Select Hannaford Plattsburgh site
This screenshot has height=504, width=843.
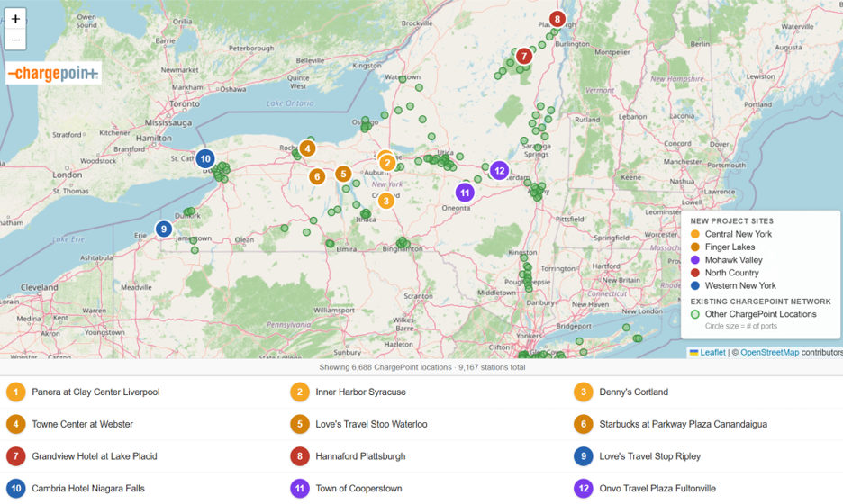pos(361,456)
